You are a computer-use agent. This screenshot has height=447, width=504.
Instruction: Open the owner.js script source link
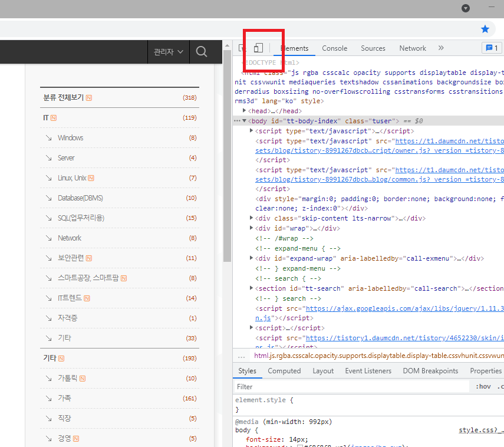click(379, 150)
